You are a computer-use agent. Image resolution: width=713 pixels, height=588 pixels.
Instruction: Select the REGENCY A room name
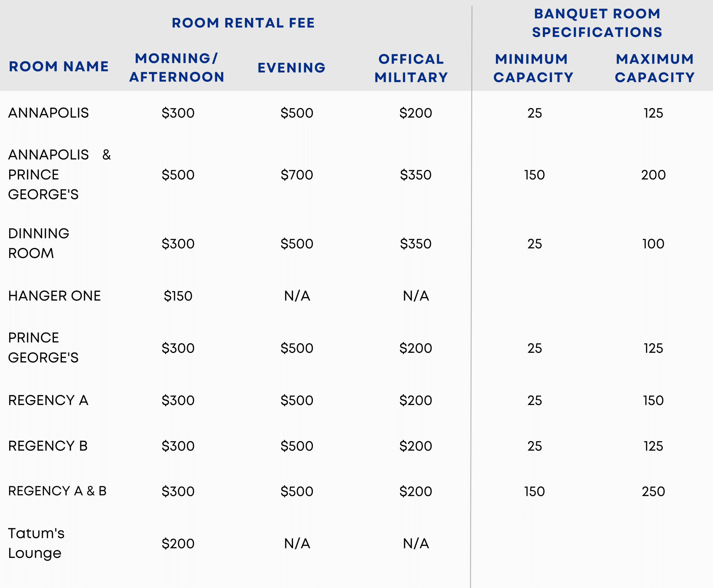click(x=48, y=400)
